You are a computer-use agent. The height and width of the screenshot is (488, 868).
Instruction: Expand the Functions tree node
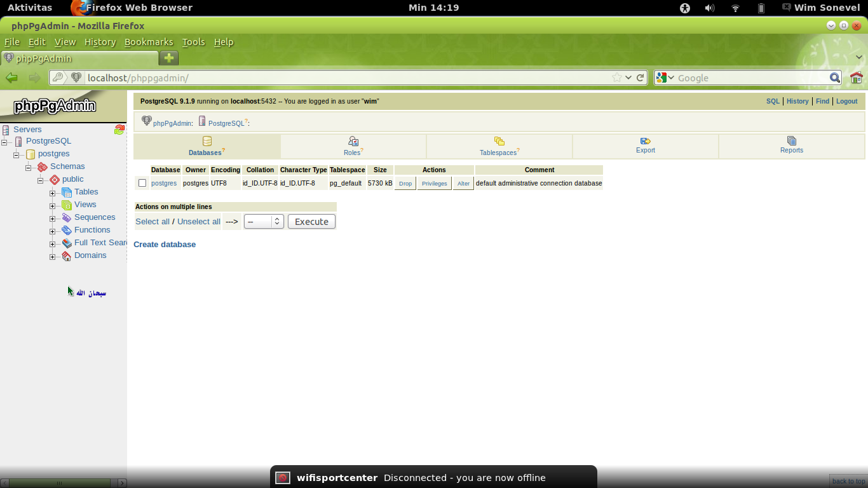53,231
